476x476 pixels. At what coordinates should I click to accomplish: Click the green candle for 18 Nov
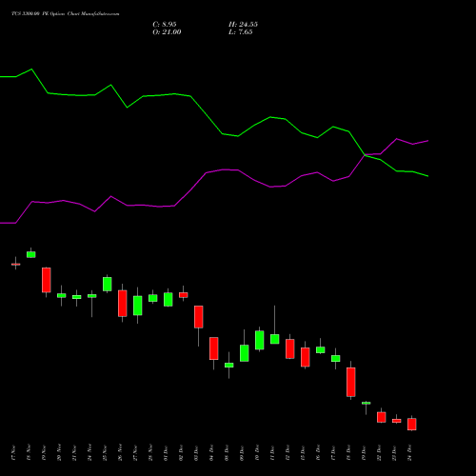(31, 254)
